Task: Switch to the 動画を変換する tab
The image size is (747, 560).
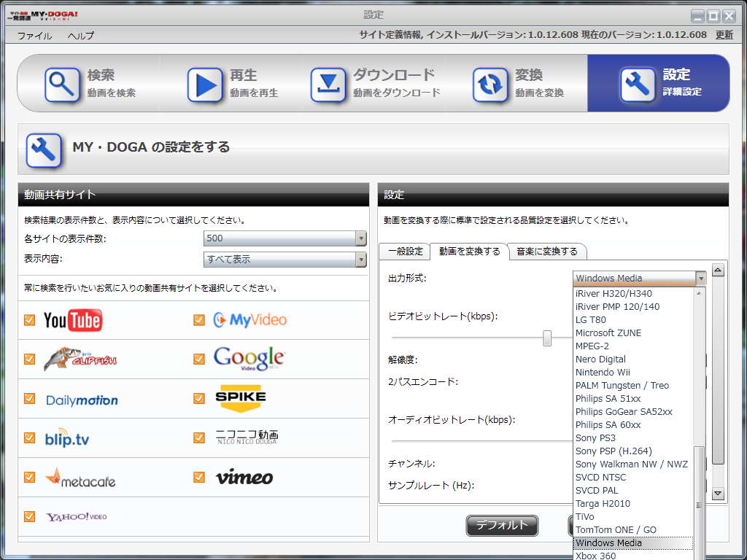Action: pyautogui.click(x=470, y=252)
